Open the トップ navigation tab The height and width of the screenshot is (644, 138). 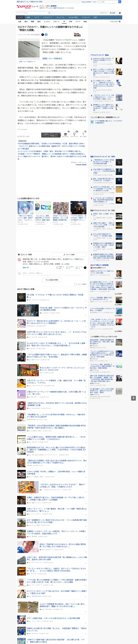pyautogui.click(x=20, y=17)
